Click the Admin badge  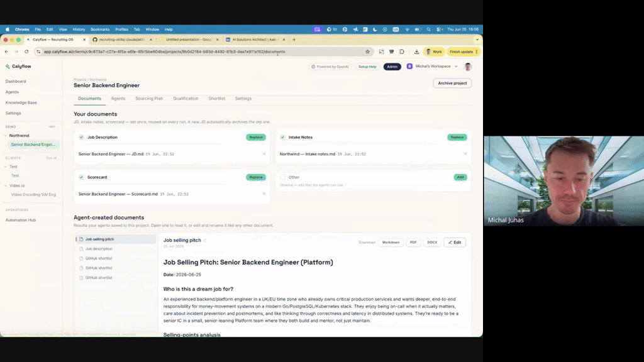[392, 67]
